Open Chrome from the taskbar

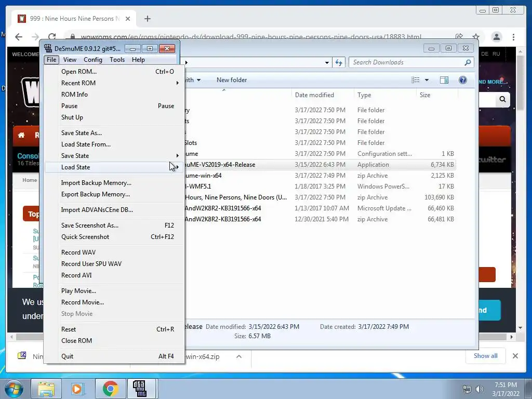point(111,389)
